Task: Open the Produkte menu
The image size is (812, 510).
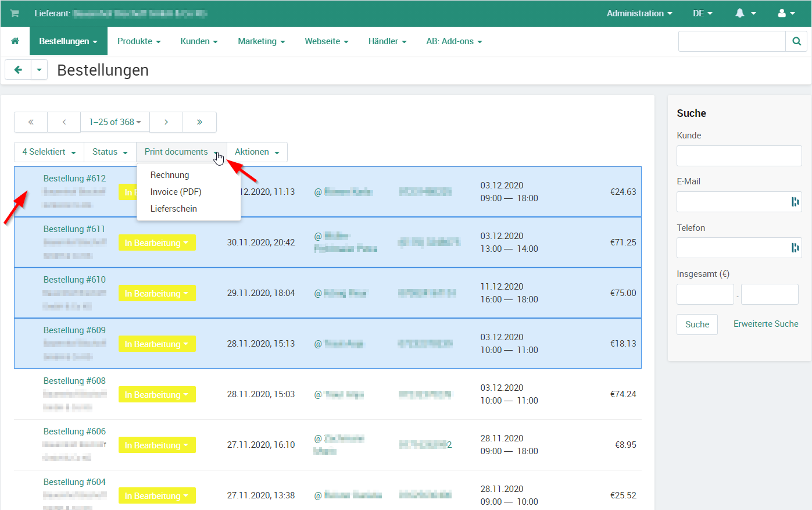Action: pos(139,41)
